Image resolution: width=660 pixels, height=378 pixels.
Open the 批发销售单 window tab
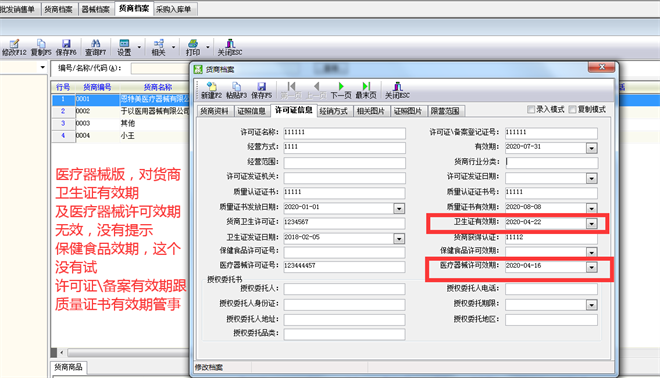point(18,9)
